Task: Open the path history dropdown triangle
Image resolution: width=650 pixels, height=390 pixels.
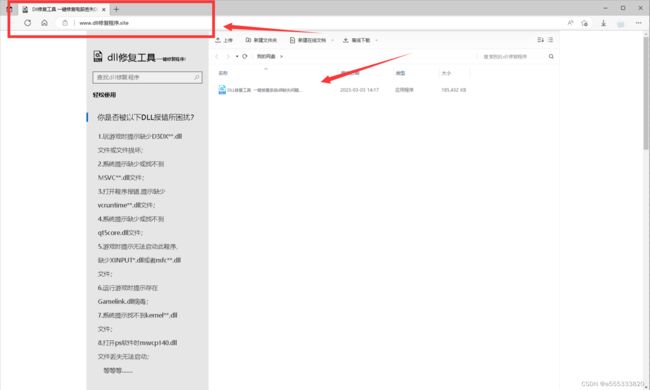Action: tap(237, 56)
